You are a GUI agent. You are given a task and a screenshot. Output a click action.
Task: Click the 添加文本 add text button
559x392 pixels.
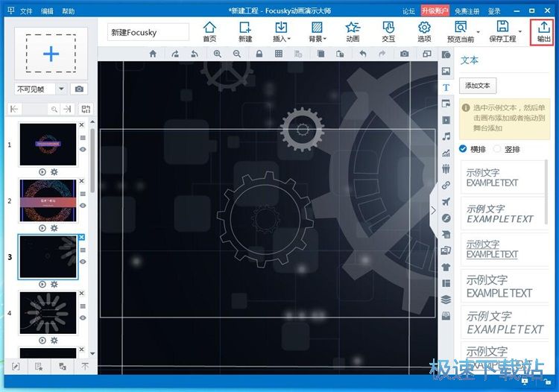[477, 86]
